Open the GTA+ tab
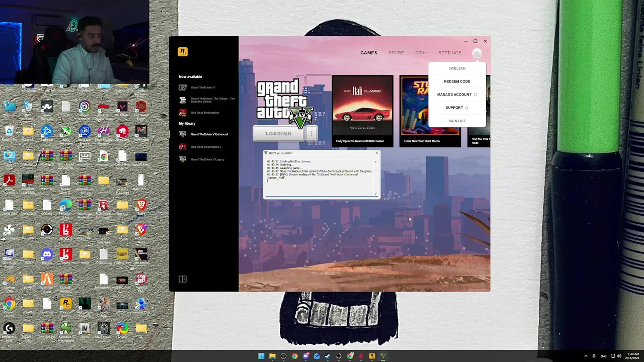644x362 pixels. pyautogui.click(x=421, y=53)
